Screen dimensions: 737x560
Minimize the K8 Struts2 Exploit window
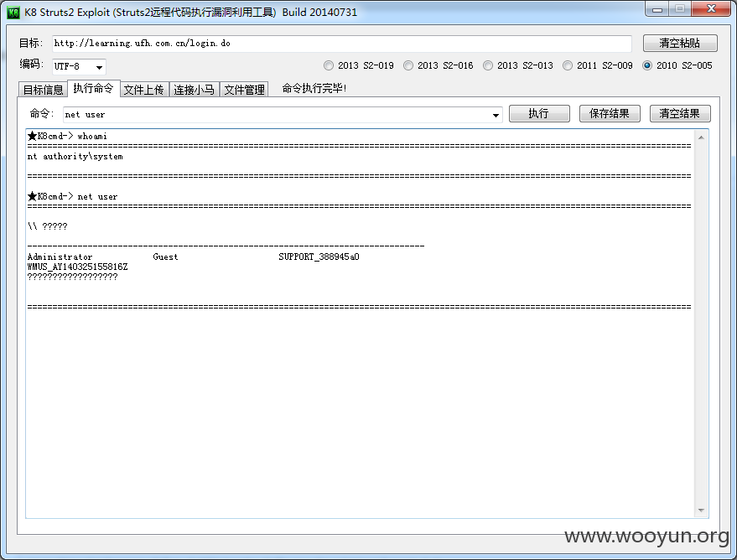point(657,8)
